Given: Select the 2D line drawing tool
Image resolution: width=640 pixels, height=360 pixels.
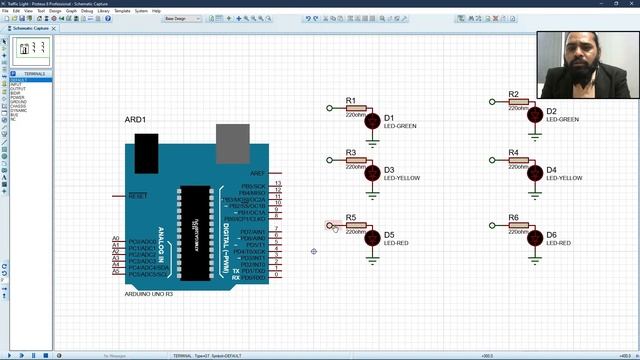Looking at the screenshot, I should point(4,142).
